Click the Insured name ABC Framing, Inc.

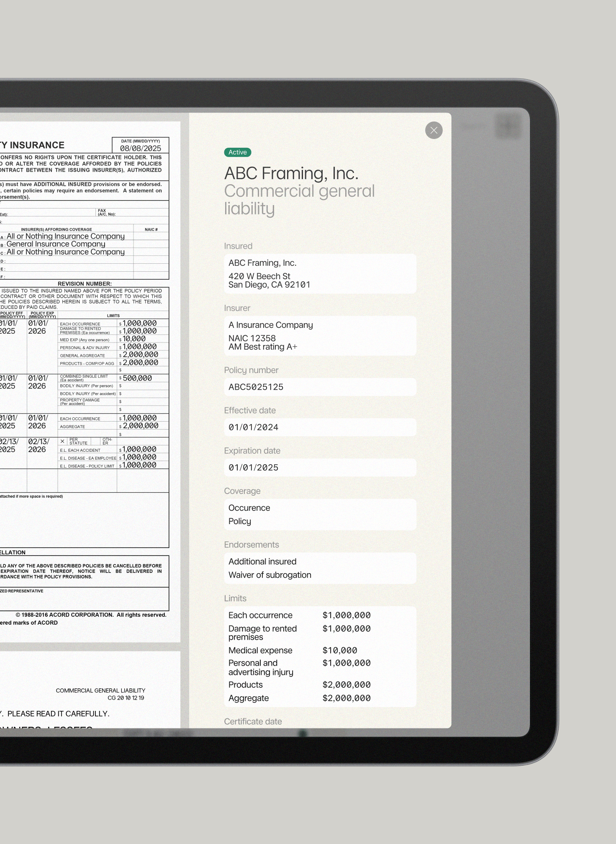(262, 263)
